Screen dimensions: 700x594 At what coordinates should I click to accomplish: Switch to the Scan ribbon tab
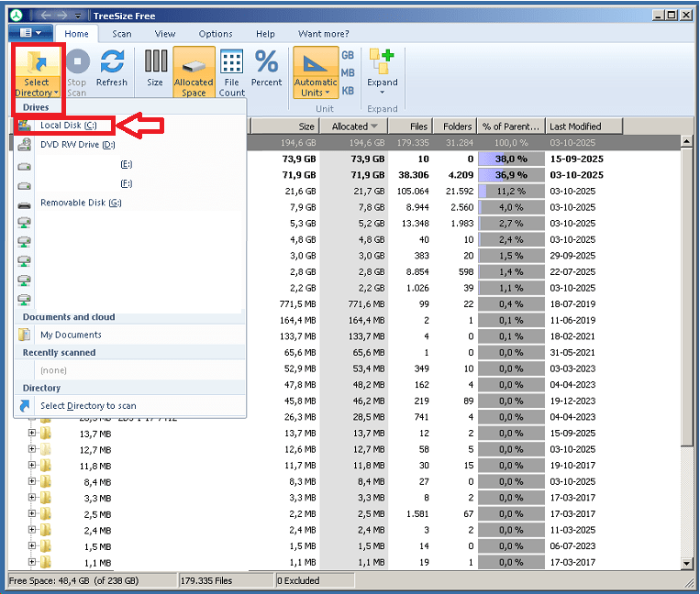(x=122, y=34)
